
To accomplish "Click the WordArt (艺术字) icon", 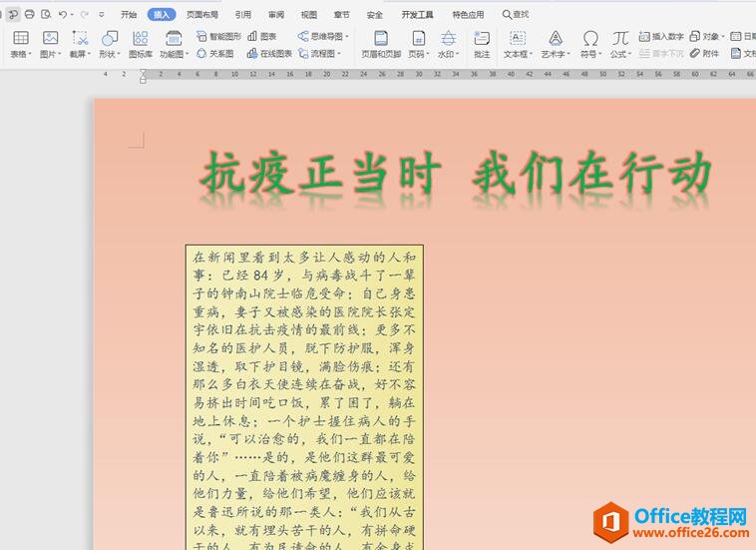I will pyautogui.click(x=556, y=38).
